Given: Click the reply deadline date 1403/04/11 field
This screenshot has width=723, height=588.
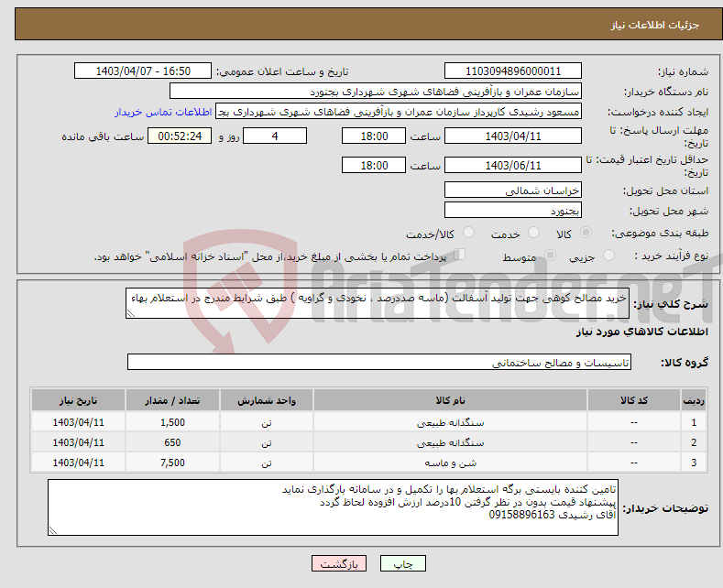Looking at the screenshot, I should pyautogui.click(x=513, y=136).
